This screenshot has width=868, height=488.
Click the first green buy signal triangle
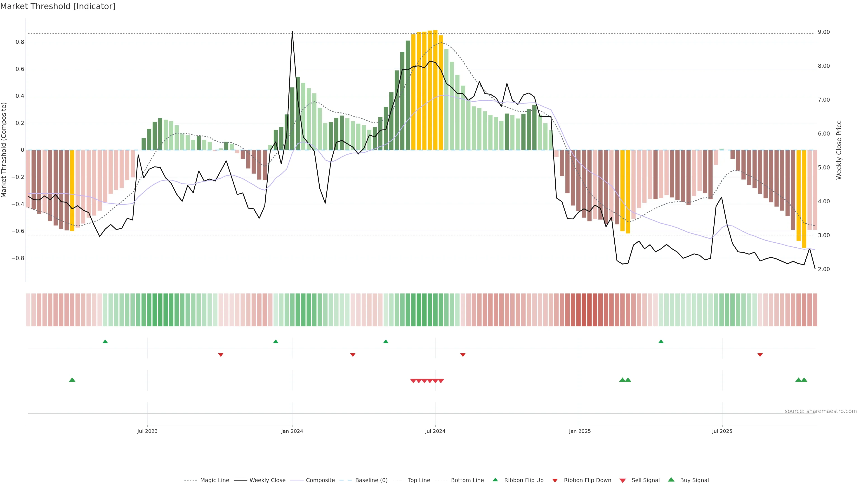click(72, 380)
